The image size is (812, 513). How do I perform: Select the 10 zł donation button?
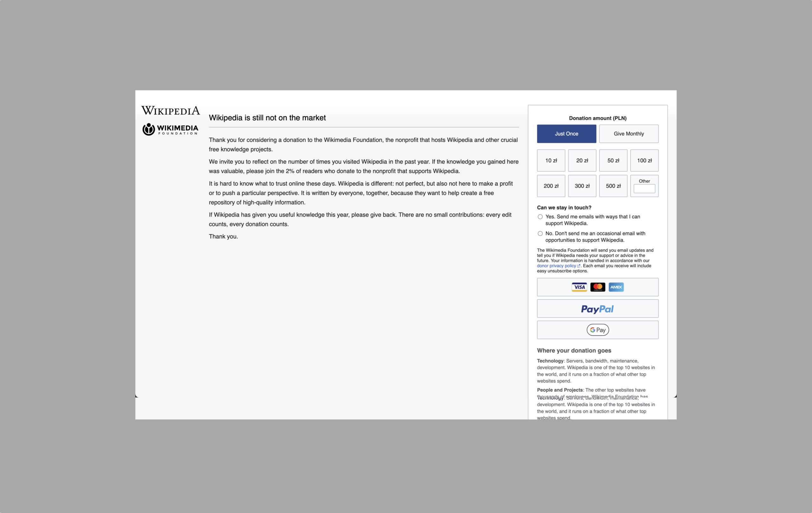click(551, 160)
